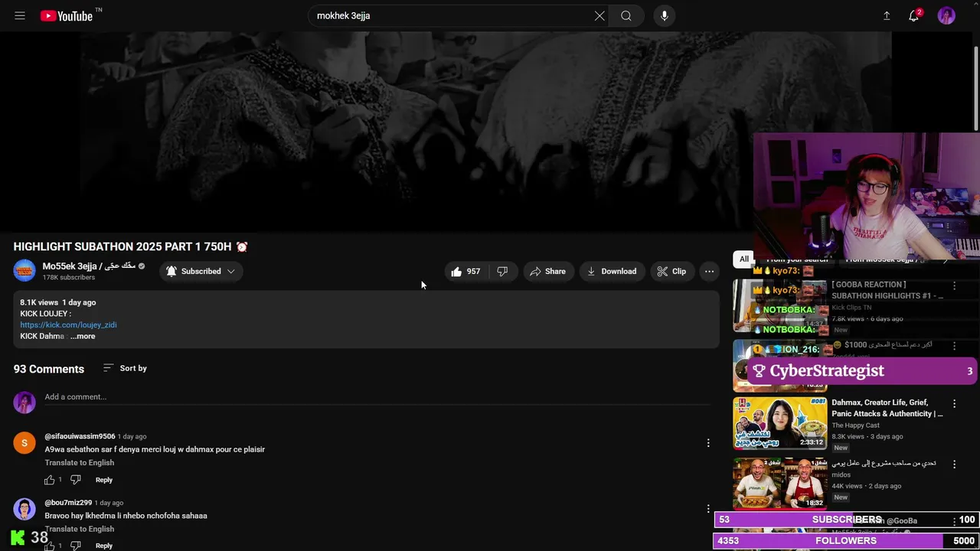This screenshot has height=551, width=980.
Task: Open GOOBA REACTION SUBATHON HIGHLIGHTS video
Action: pyautogui.click(x=887, y=290)
